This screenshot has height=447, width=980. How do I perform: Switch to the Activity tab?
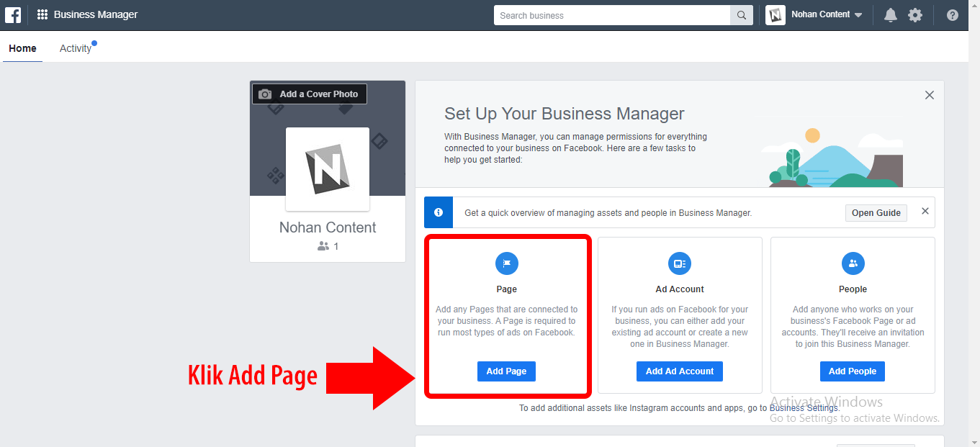pos(76,48)
